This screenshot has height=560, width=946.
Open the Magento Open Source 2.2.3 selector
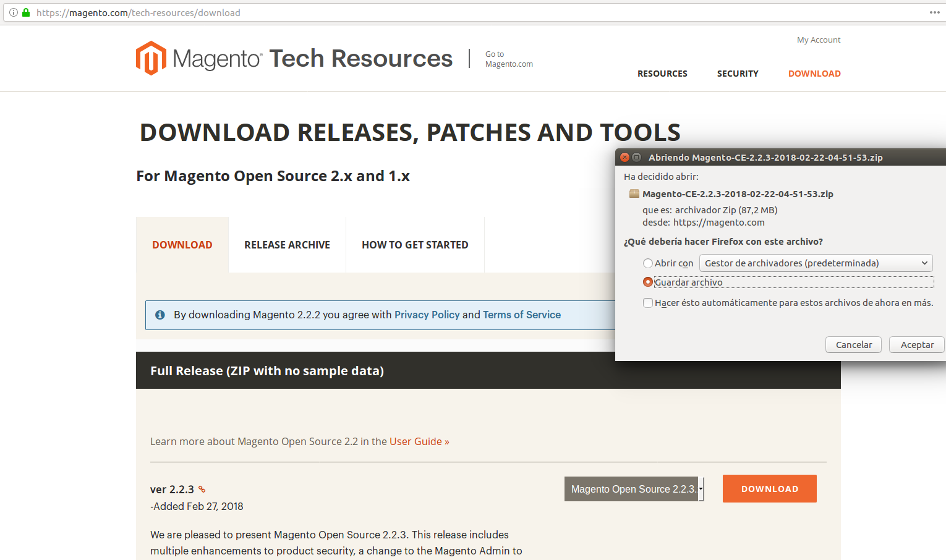point(633,488)
